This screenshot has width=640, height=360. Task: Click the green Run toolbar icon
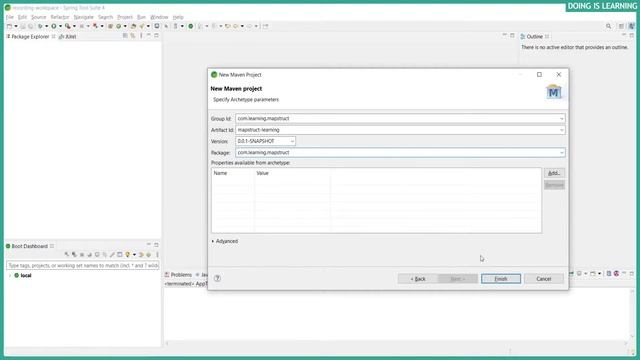(x=53, y=26)
